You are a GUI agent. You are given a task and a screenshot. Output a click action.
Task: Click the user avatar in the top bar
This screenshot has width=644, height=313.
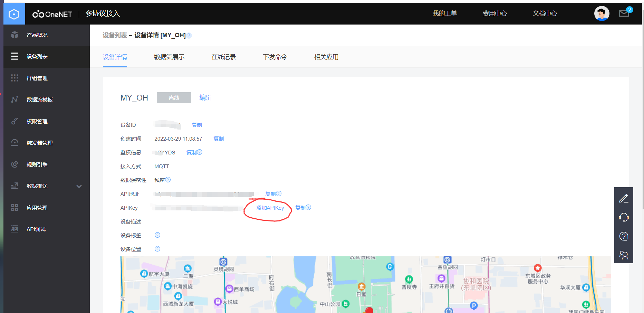(x=602, y=13)
